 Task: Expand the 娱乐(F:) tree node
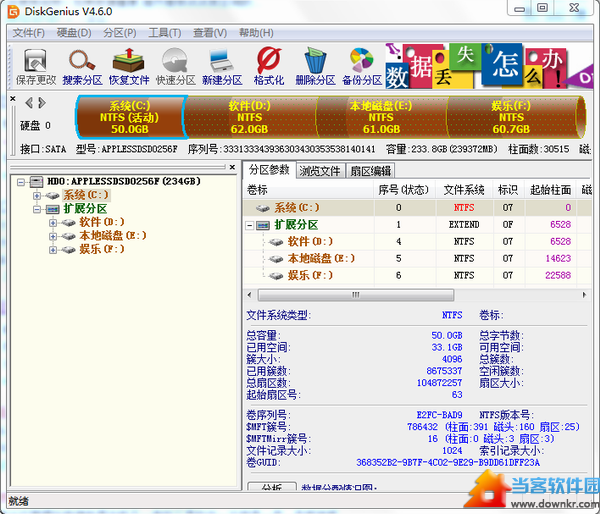53,250
